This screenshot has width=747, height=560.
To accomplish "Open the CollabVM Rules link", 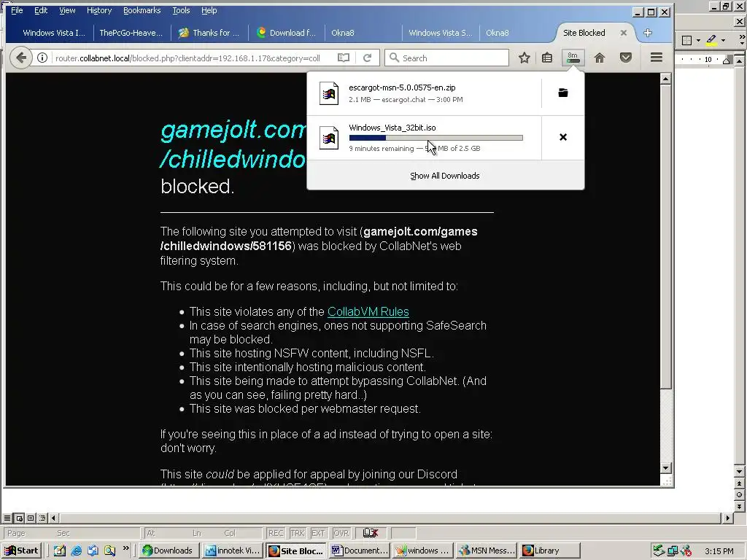I will coord(368,311).
